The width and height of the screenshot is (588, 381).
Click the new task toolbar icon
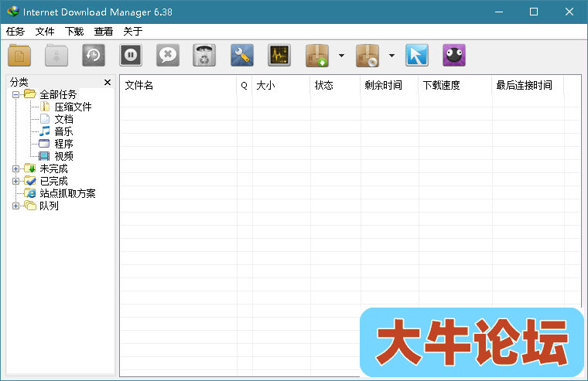tap(19, 56)
